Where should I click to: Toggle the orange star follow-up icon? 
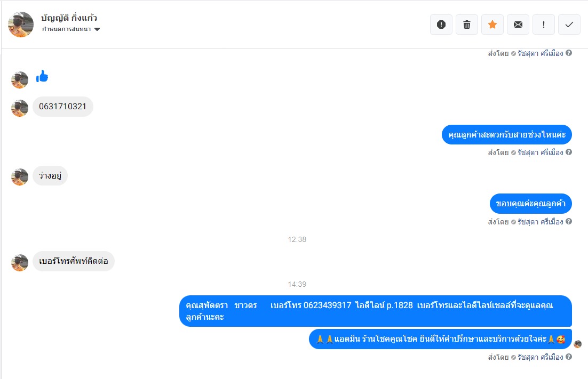492,25
